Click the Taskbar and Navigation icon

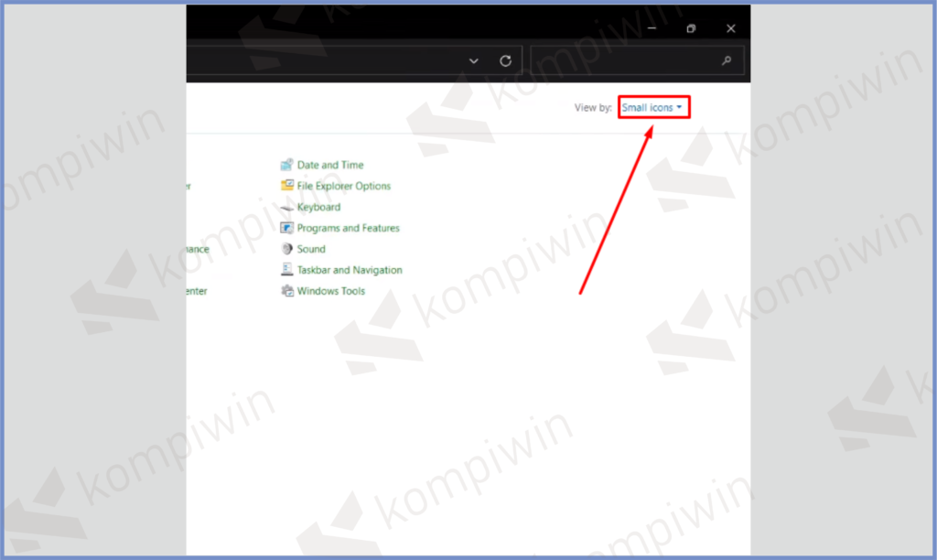click(x=287, y=270)
